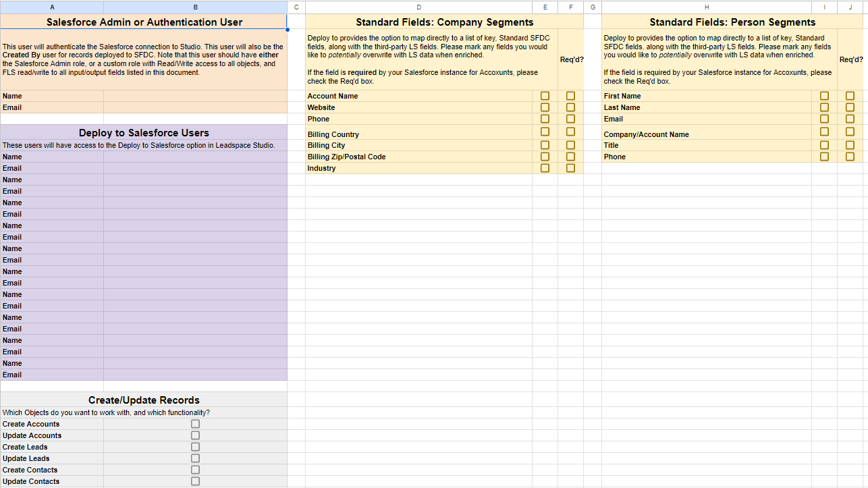Check Person Segments Phone column I checkbox

coord(824,157)
